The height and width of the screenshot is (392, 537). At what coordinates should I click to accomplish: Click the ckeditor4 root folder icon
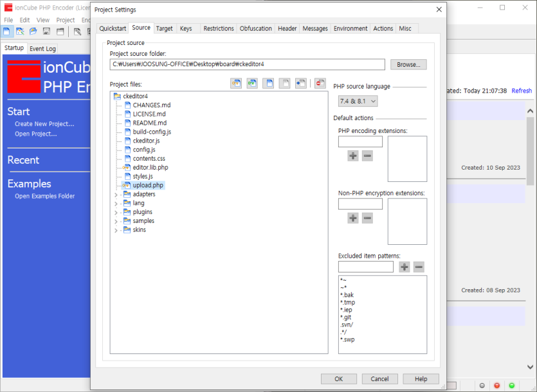coord(117,96)
